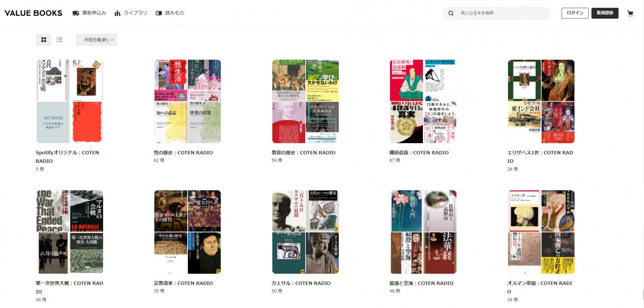Click the 46 冊 count text
The width and height of the screenshot is (644, 308).
click(395, 291)
